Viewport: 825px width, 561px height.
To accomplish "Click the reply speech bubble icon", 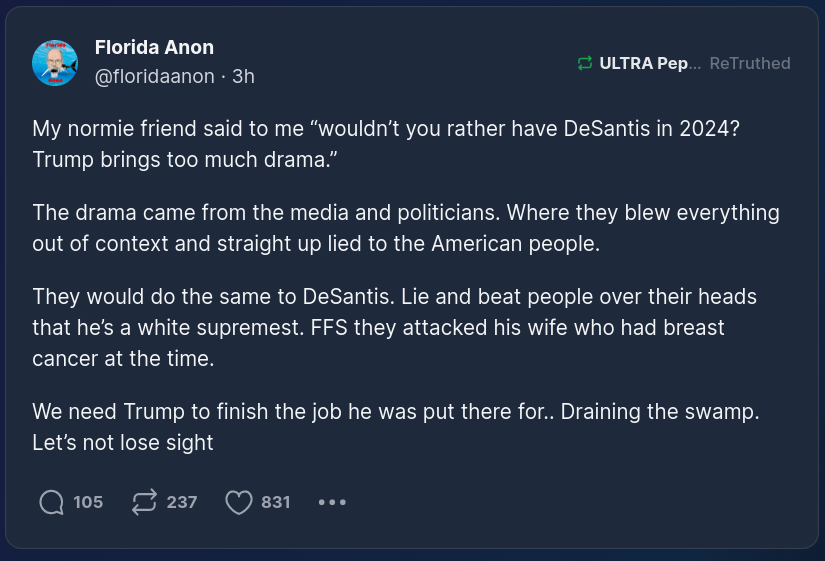I will (51, 502).
